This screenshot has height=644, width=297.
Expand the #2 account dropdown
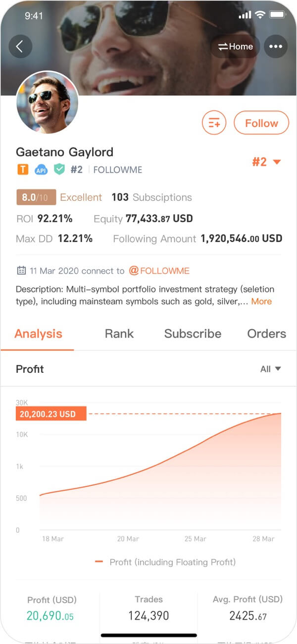(266, 162)
